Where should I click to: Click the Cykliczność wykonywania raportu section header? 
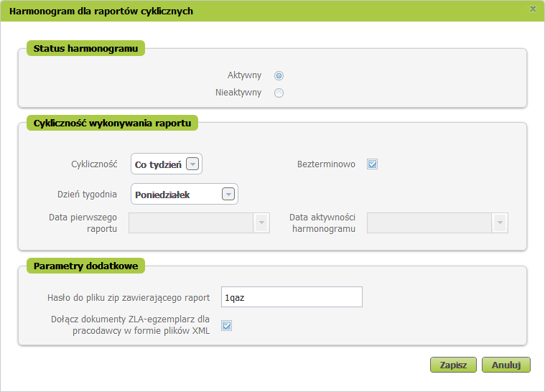[112, 123]
